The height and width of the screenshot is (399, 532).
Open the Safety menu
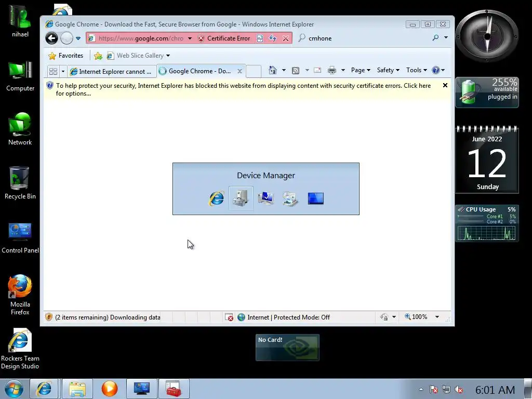tap(388, 70)
